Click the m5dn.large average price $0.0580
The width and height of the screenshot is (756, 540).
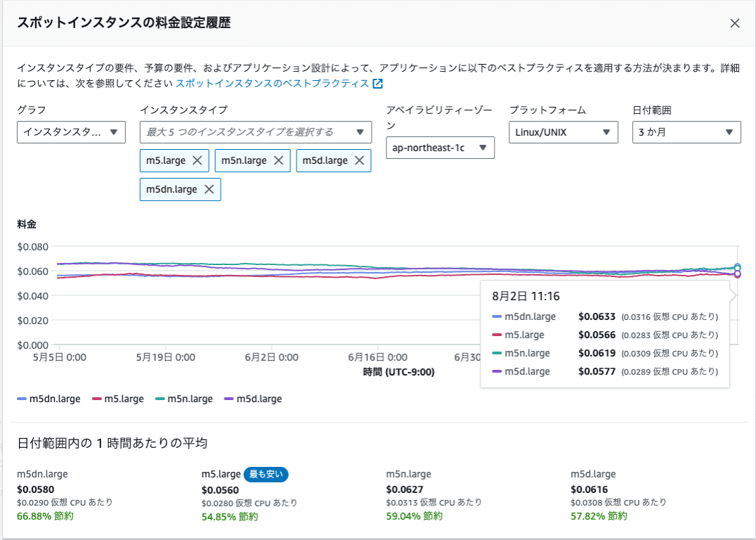pos(36,489)
